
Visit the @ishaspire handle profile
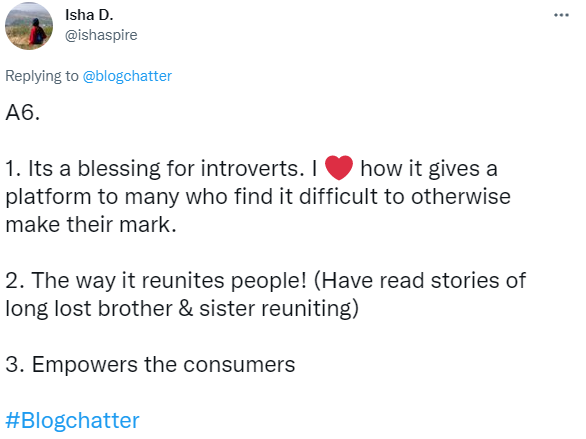tap(101, 35)
